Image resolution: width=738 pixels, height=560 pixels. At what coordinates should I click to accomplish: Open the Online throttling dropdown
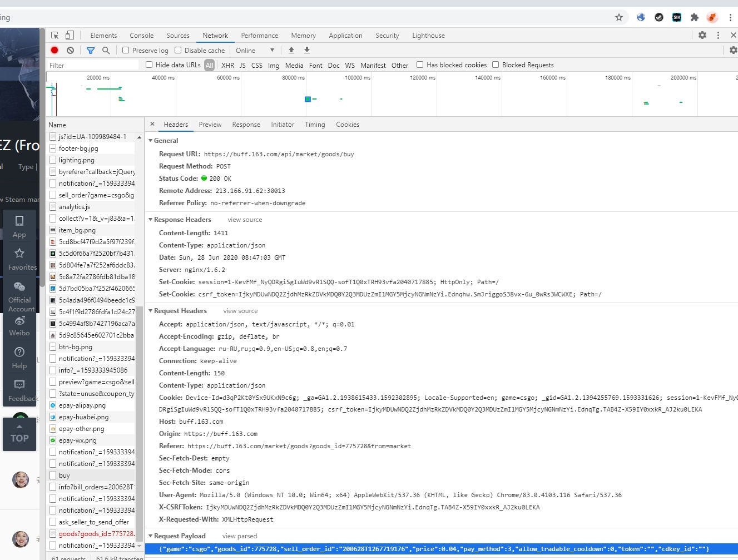[x=255, y=50]
